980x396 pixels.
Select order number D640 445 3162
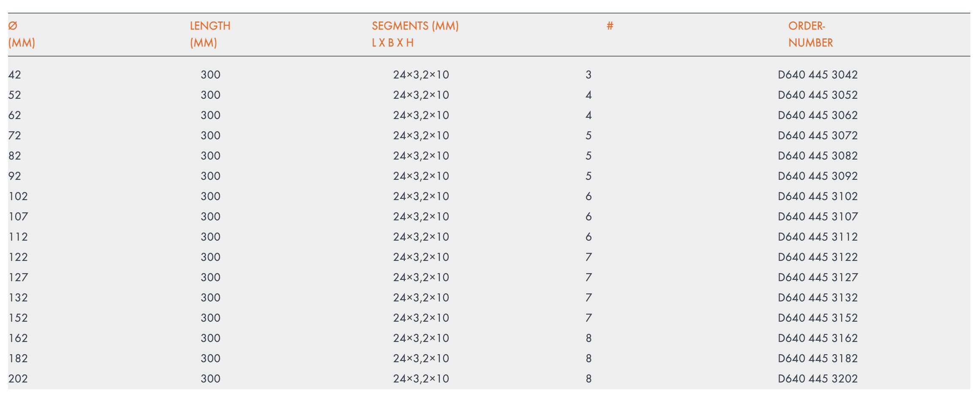pos(818,338)
